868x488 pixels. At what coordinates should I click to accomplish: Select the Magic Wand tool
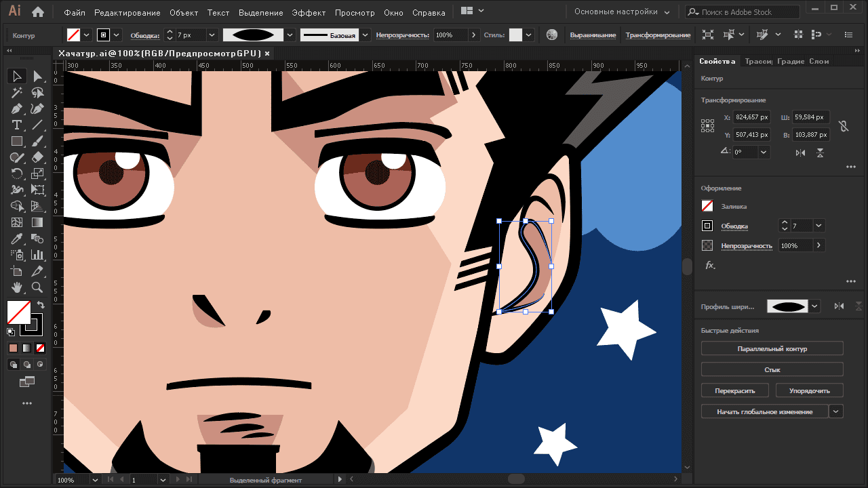click(17, 93)
